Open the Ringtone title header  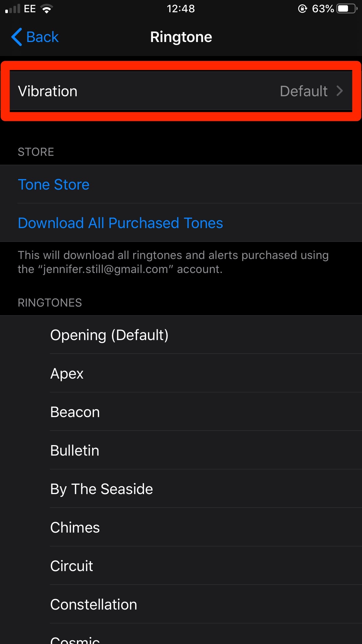181,37
